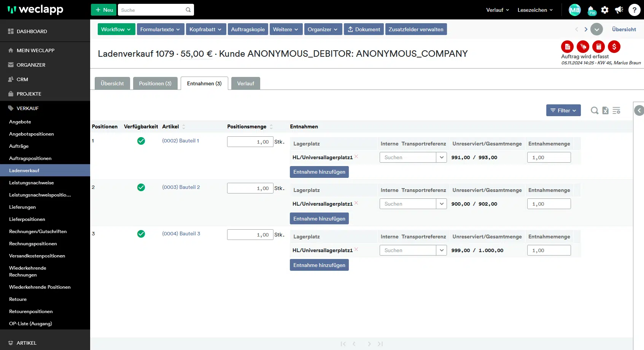Click the red calculator status icon

(x=598, y=47)
